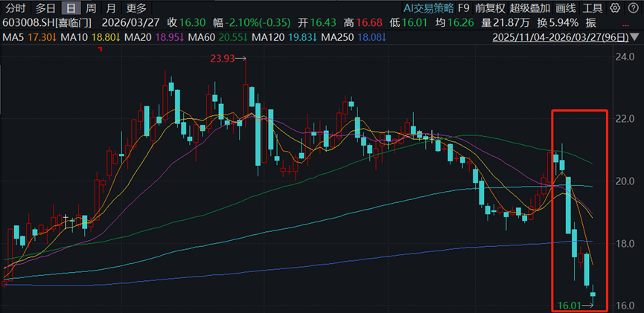
Task: Expand the date range dropdown arrow
Action: tap(635, 38)
